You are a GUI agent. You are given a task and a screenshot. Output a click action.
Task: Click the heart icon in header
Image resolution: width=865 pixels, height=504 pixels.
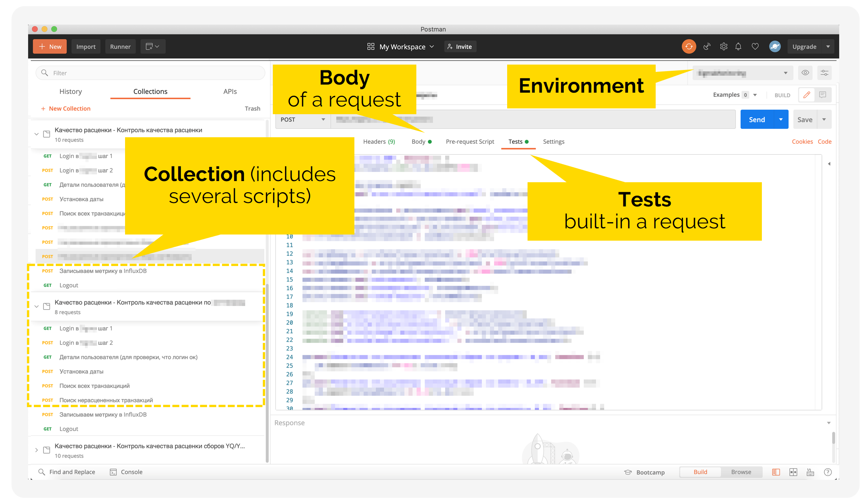tap(755, 47)
